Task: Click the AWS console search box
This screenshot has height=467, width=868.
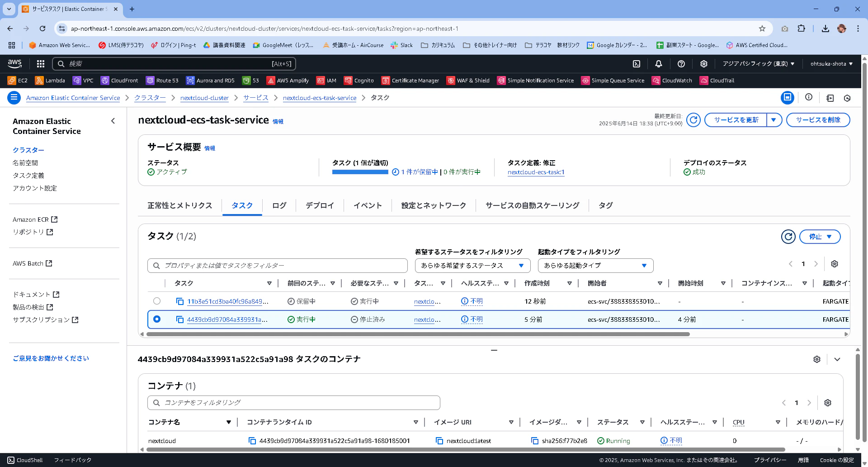Action: 174,64
